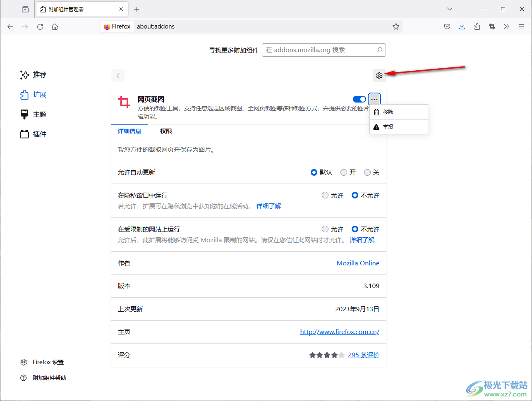Click the browser forward arrow
This screenshot has height=401, width=532.
pyautogui.click(x=25, y=26)
